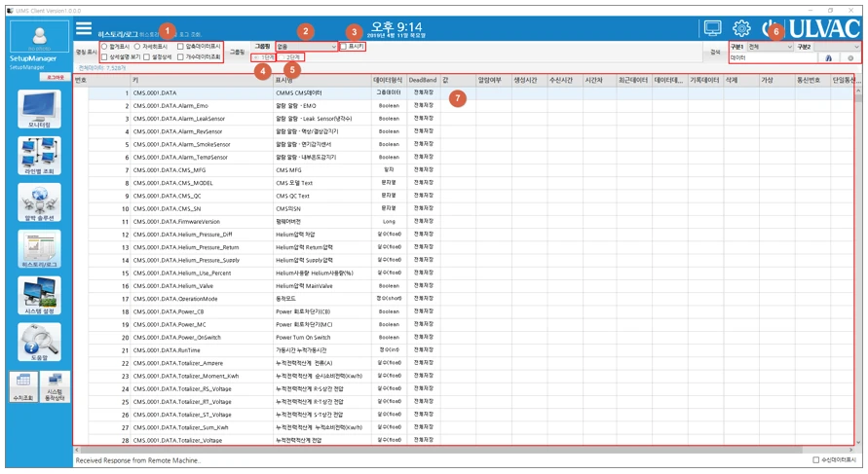The image size is (868, 474).
Task: Sort by the 표시명 column header
Action: tap(322, 81)
